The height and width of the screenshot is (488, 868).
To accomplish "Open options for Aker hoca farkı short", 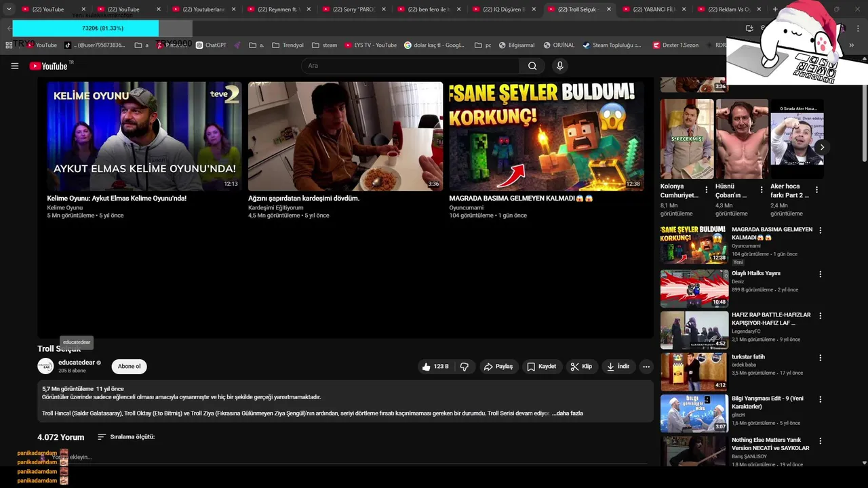I will coord(816,190).
